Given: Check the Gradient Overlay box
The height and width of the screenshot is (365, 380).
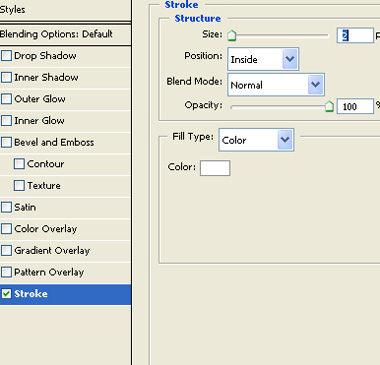Looking at the screenshot, I should [x=6, y=251].
